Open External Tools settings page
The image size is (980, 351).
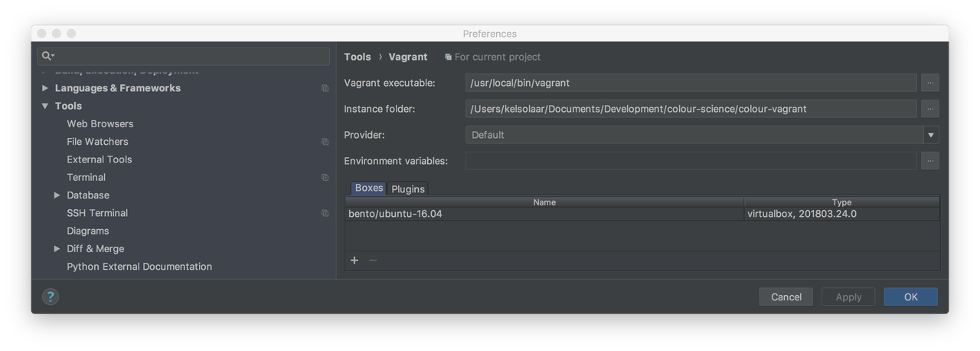(x=100, y=159)
